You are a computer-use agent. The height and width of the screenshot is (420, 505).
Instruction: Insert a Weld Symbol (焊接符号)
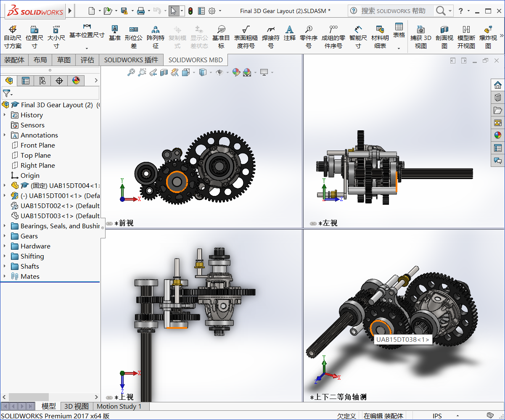click(x=271, y=37)
